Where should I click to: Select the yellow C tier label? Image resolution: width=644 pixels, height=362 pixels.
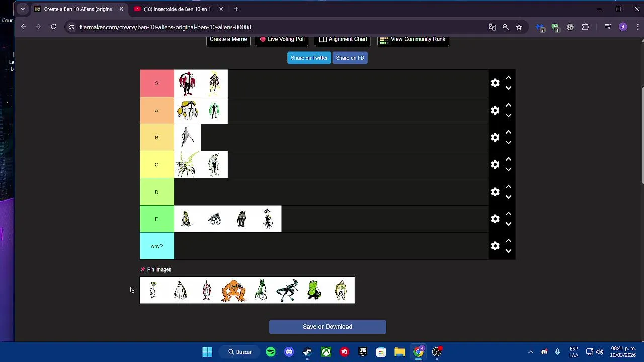click(x=156, y=165)
